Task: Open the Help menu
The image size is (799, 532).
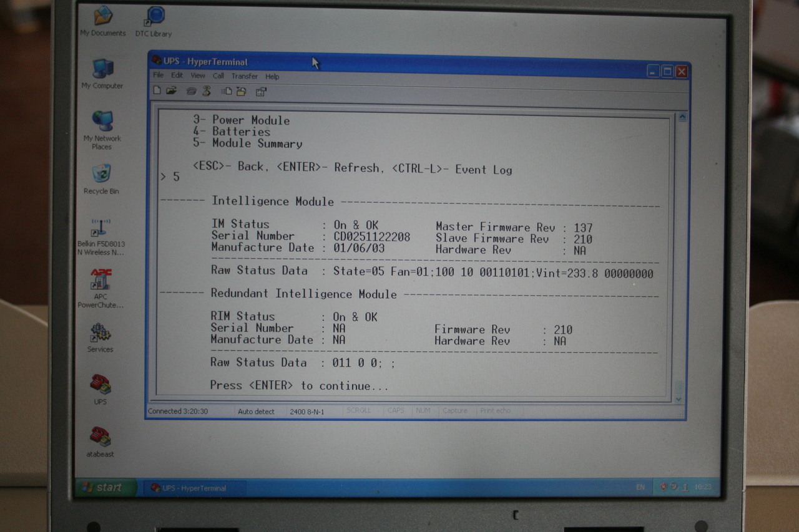Action: coord(272,77)
